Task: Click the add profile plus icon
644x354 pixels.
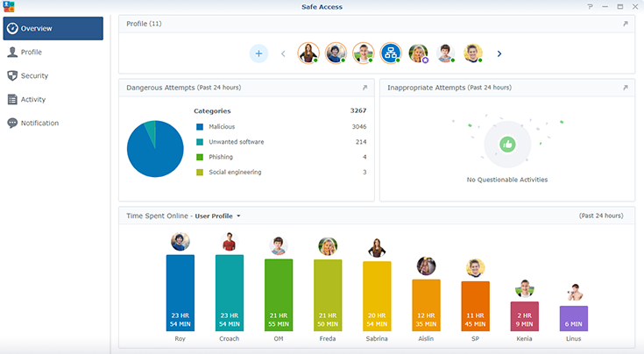Action: click(x=258, y=53)
